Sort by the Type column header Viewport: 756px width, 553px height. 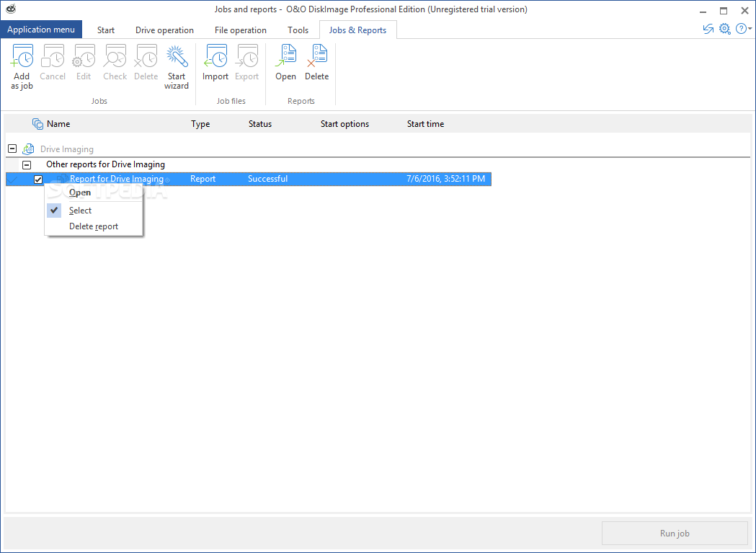point(200,124)
